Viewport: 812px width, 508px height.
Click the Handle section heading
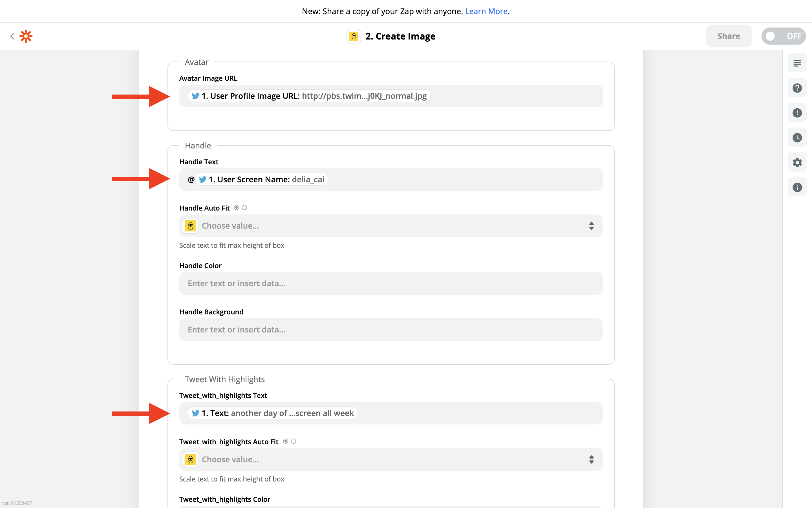198,145
